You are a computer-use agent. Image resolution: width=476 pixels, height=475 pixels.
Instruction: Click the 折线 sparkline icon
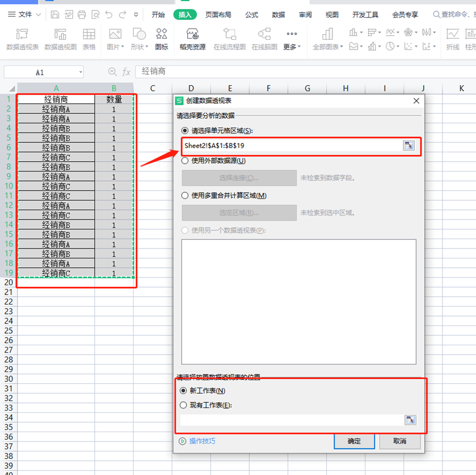[x=453, y=39]
